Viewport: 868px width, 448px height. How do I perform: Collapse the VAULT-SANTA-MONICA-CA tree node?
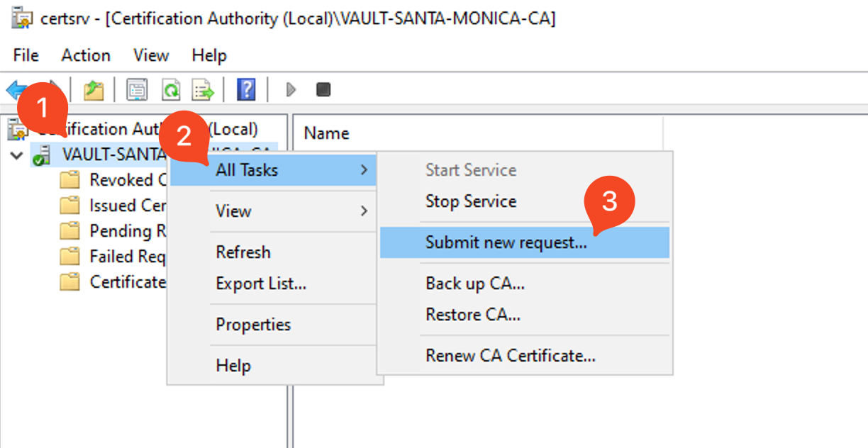tap(17, 155)
